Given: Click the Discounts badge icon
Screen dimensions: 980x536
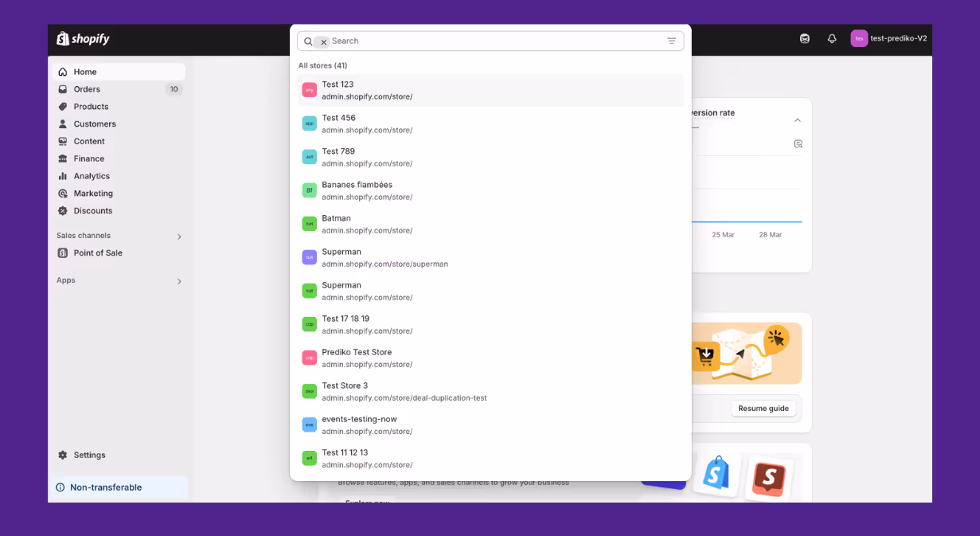Looking at the screenshot, I should pyautogui.click(x=63, y=211).
